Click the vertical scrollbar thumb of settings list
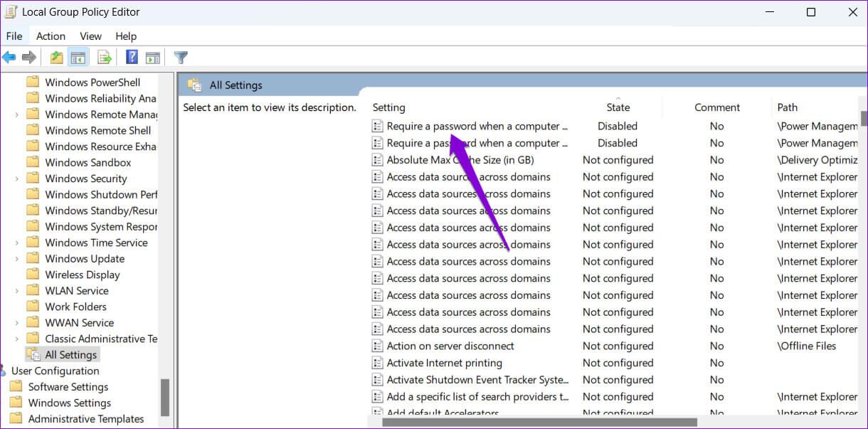 click(864, 118)
